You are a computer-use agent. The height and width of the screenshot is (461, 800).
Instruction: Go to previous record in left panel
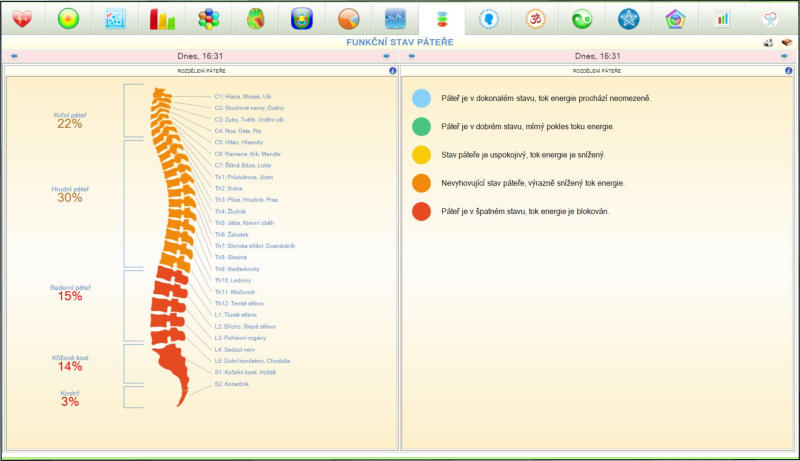click(x=14, y=57)
